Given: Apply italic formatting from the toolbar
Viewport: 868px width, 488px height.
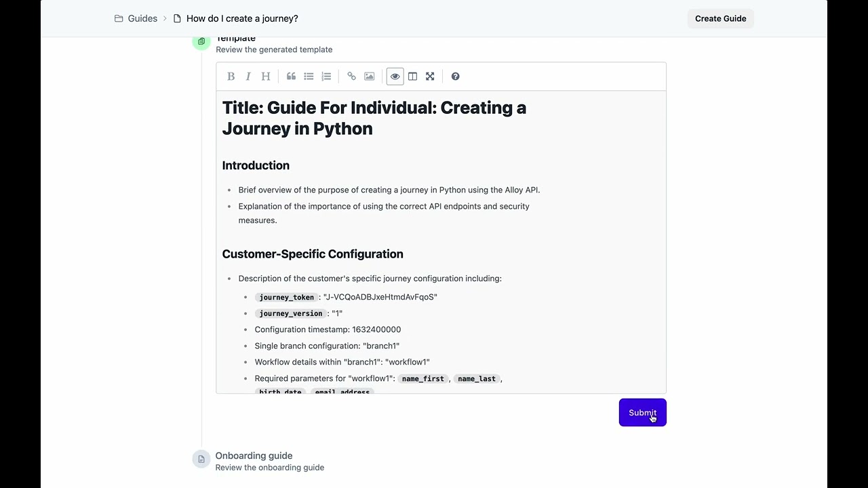Looking at the screenshot, I should tap(248, 77).
